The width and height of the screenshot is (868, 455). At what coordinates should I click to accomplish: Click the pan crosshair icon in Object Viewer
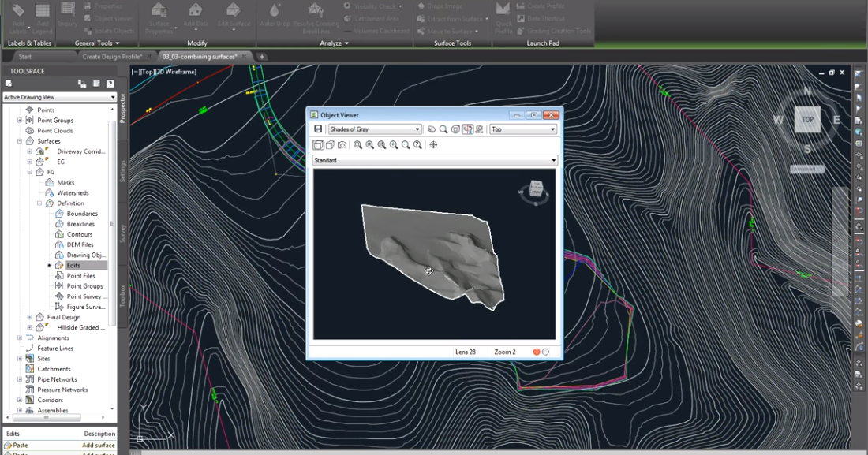432,145
